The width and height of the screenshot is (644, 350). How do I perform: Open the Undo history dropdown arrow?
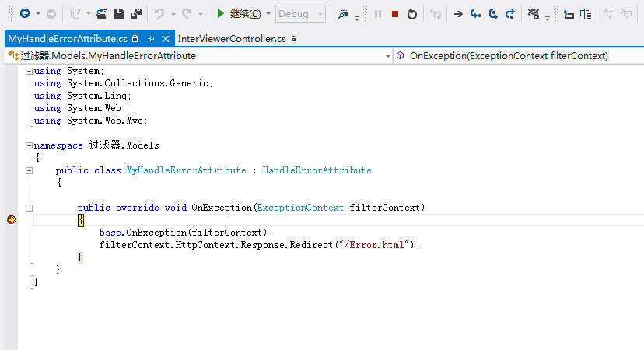click(173, 14)
